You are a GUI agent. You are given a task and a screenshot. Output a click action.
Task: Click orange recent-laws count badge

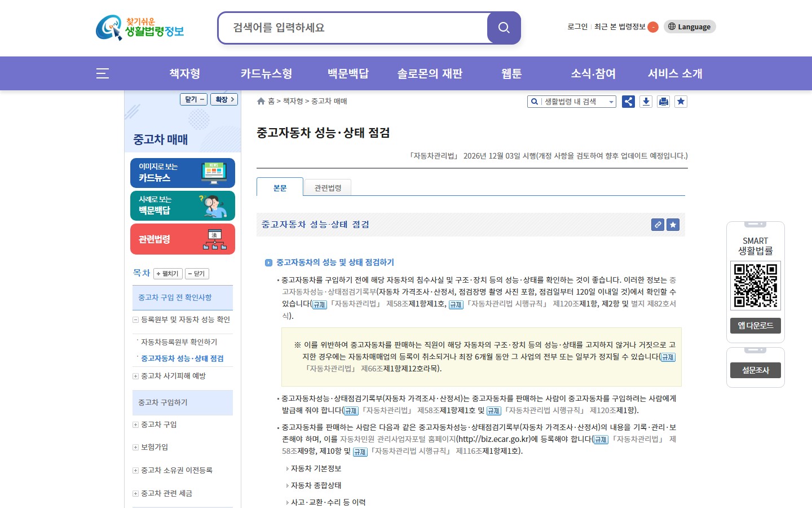(x=653, y=27)
